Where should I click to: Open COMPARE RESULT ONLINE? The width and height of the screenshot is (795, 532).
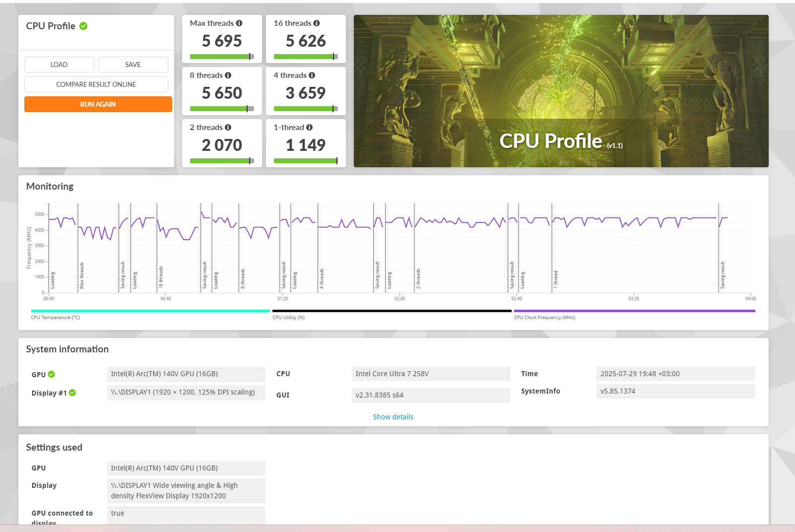96,84
